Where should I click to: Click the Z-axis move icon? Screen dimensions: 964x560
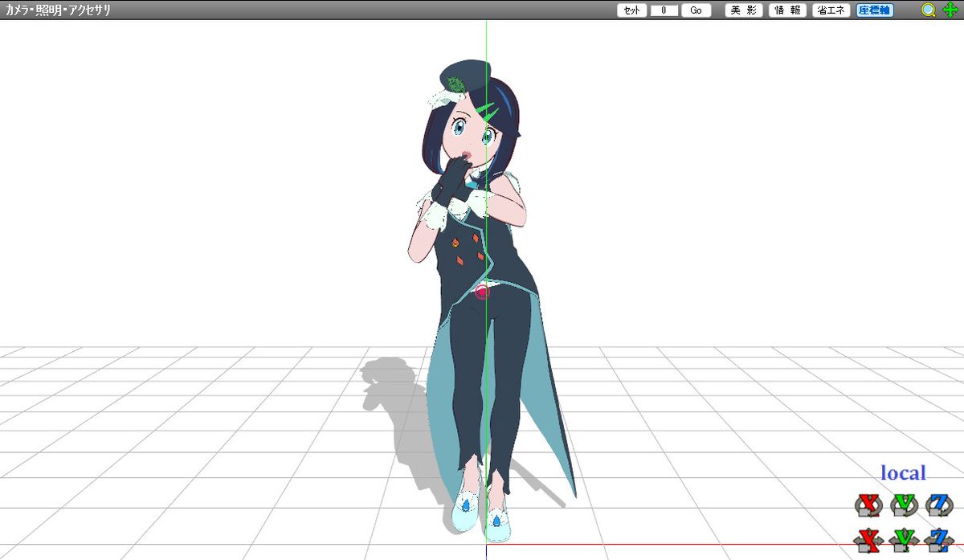point(938,540)
